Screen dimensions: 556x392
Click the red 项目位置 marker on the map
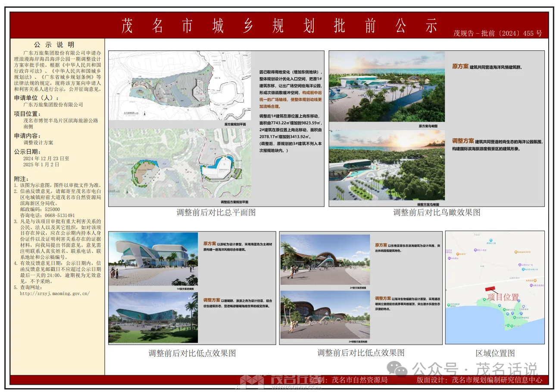click(x=490, y=288)
